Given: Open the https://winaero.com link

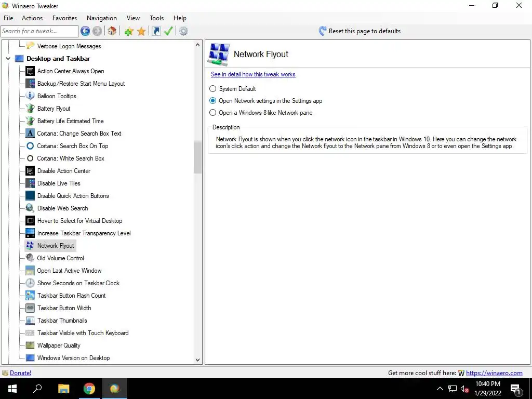Looking at the screenshot, I should 494,373.
